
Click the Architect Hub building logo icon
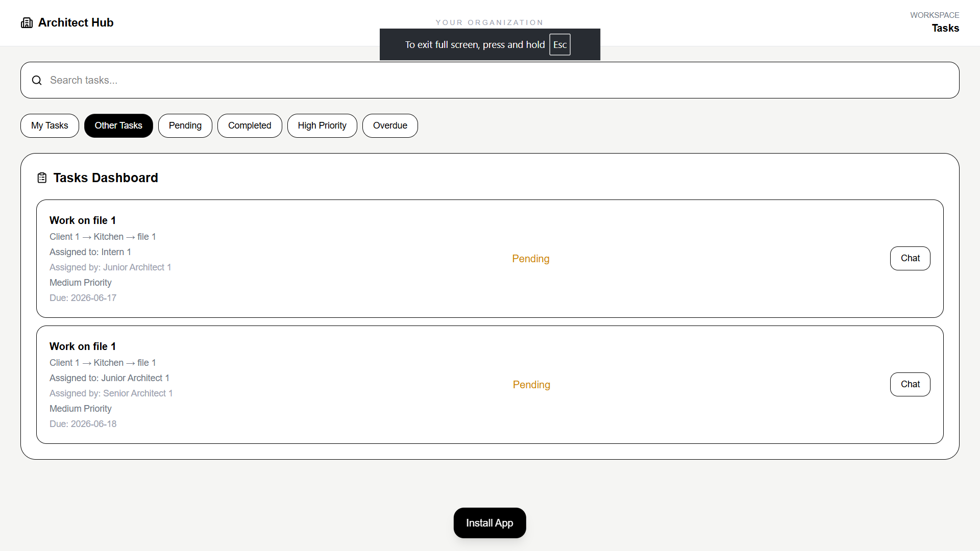[x=27, y=23]
